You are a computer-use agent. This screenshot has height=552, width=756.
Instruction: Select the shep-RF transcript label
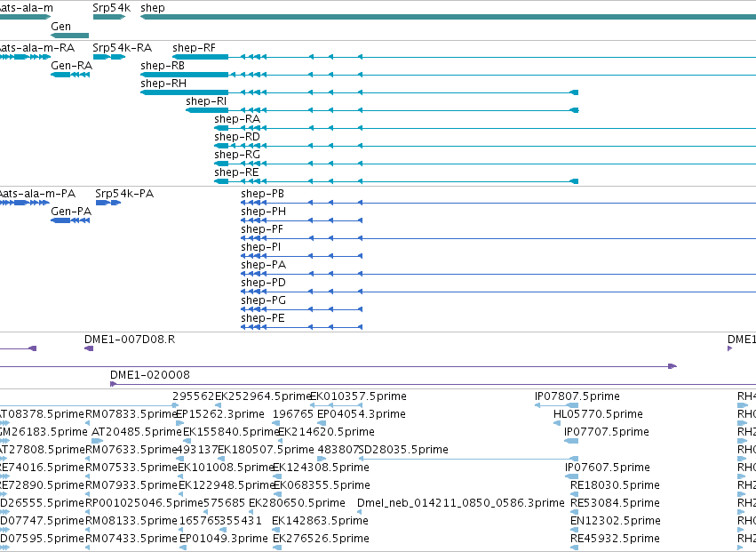[x=194, y=48]
